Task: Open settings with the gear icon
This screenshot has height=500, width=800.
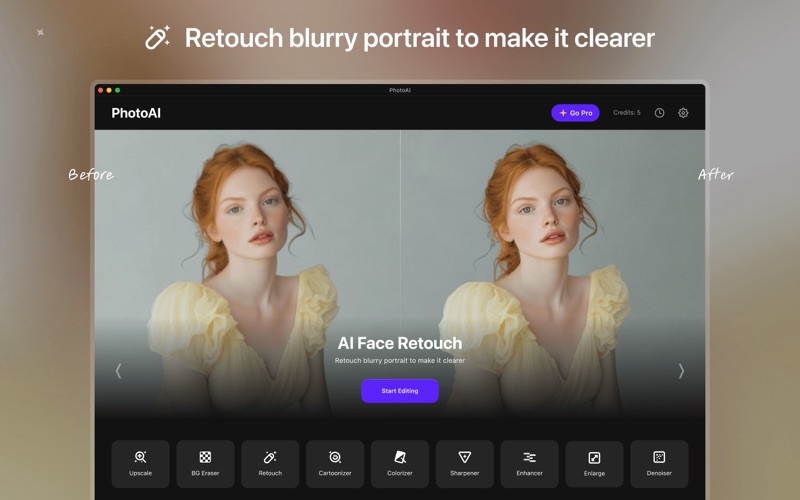Action: 684,113
